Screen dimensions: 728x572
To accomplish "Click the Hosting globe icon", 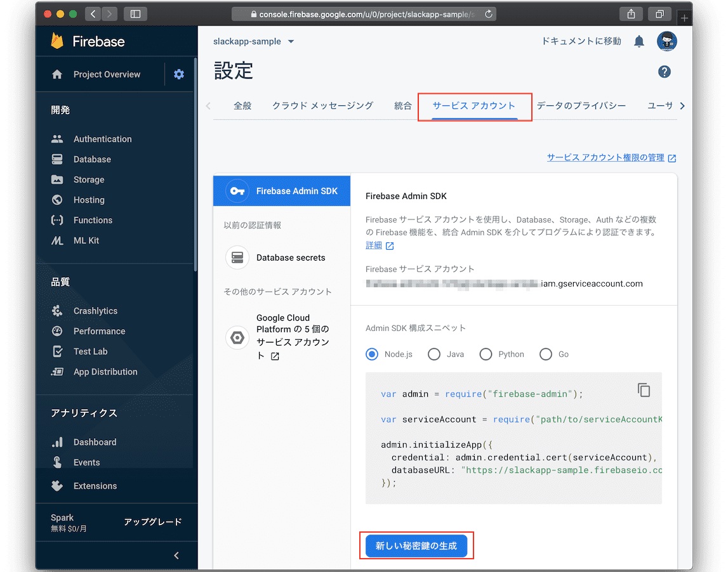I will (57, 200).
